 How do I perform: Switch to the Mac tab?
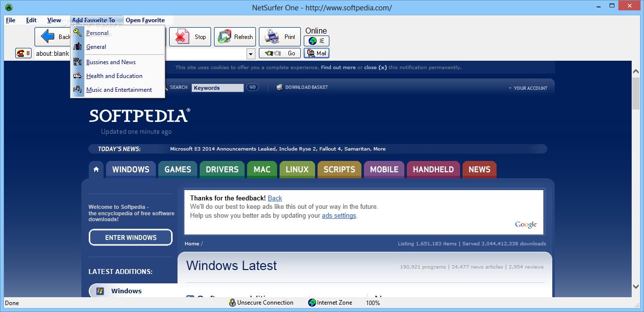coord(262,169)
